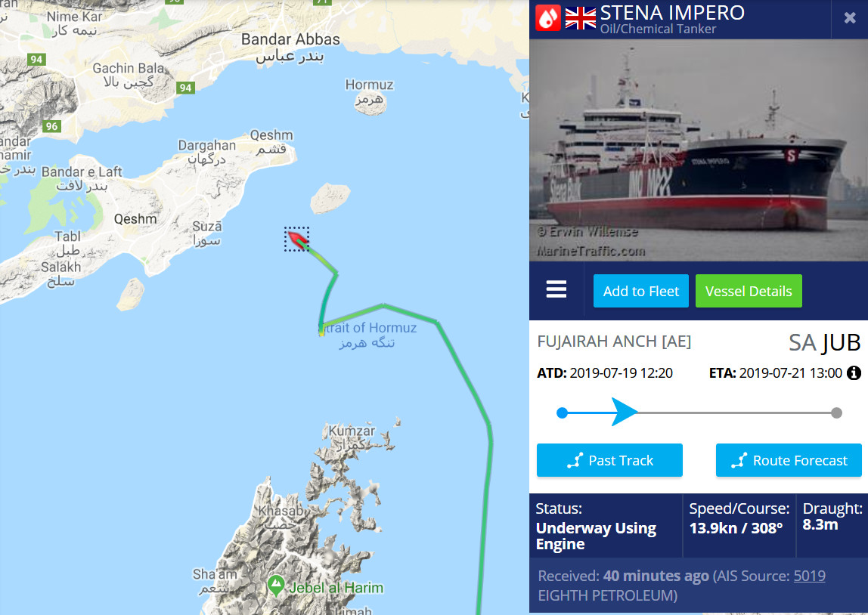
Task: Click the voyage destination end dot
Action: click(x=836, y=413)
